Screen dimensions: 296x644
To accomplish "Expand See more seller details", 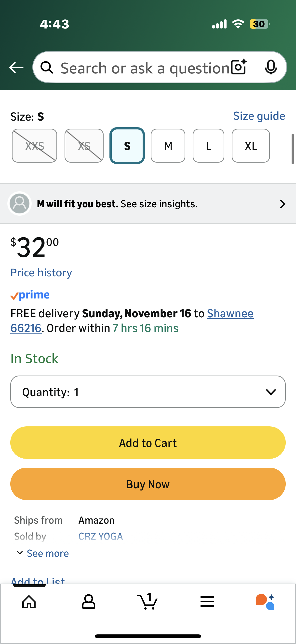I will click(43, 553).
